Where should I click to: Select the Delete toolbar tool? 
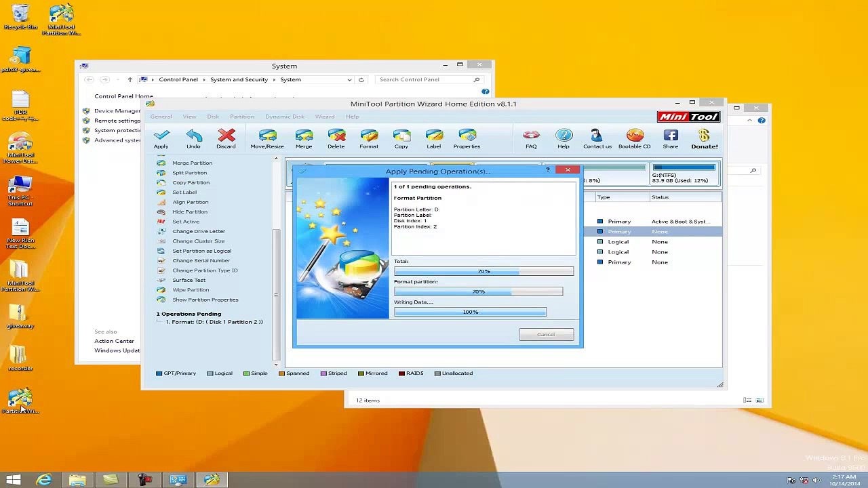336,138
